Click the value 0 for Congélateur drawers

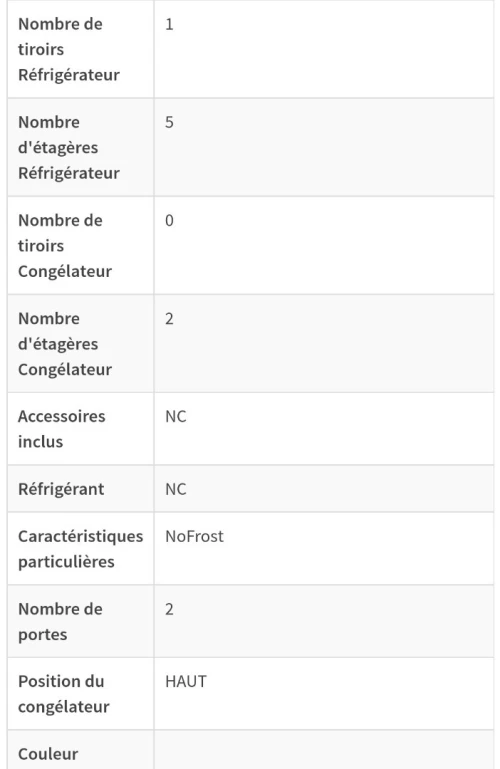click(x=169, y=220)
